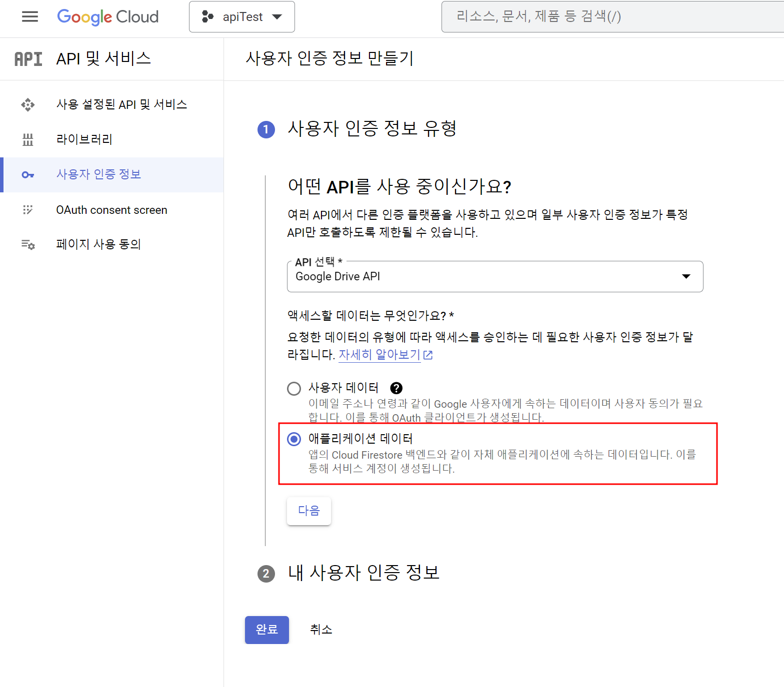Click the page usage agreement settings icon
This screenshot has width=784, height=687.
pos(28,245)
